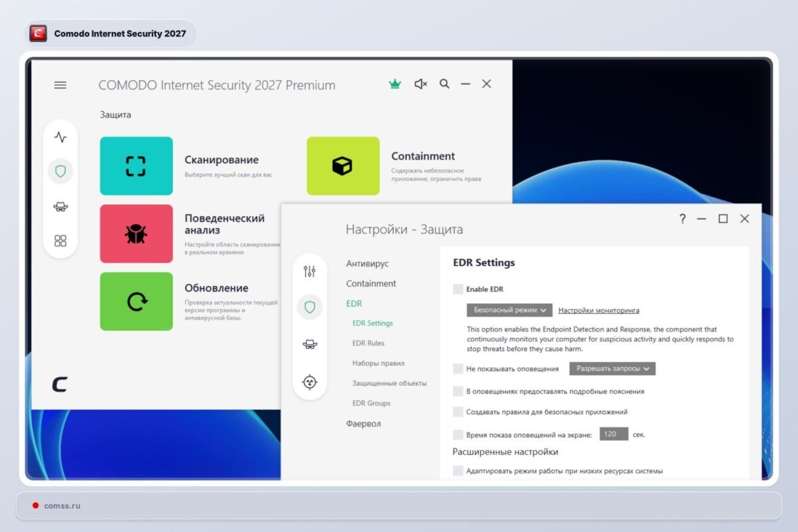Click the Расширенные настройки heading
This screenshot has width=798, height=532.
(x=505, y=452)
